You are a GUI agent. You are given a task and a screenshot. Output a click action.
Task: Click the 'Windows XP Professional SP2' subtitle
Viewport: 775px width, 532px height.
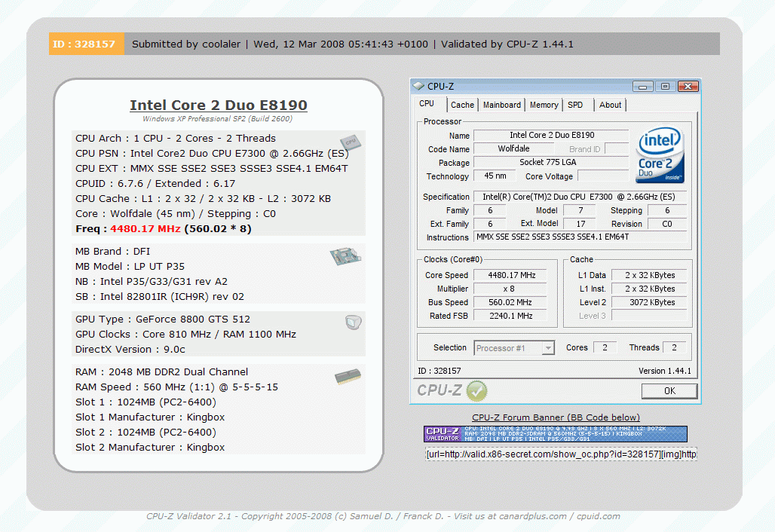(217, 119)
